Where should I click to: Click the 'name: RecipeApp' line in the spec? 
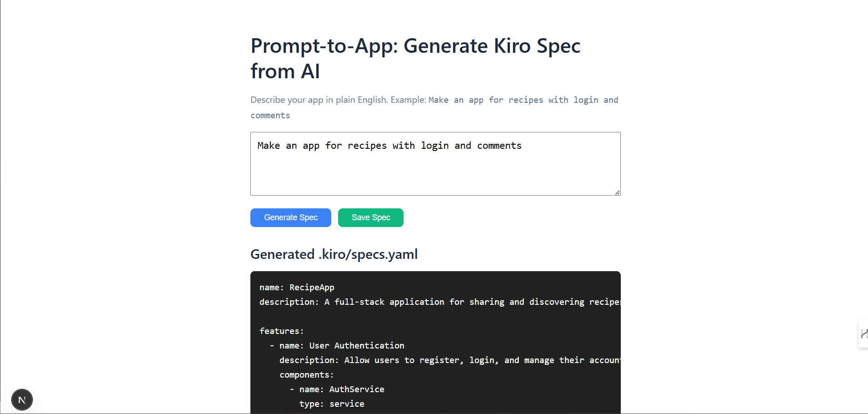point(297,288)
